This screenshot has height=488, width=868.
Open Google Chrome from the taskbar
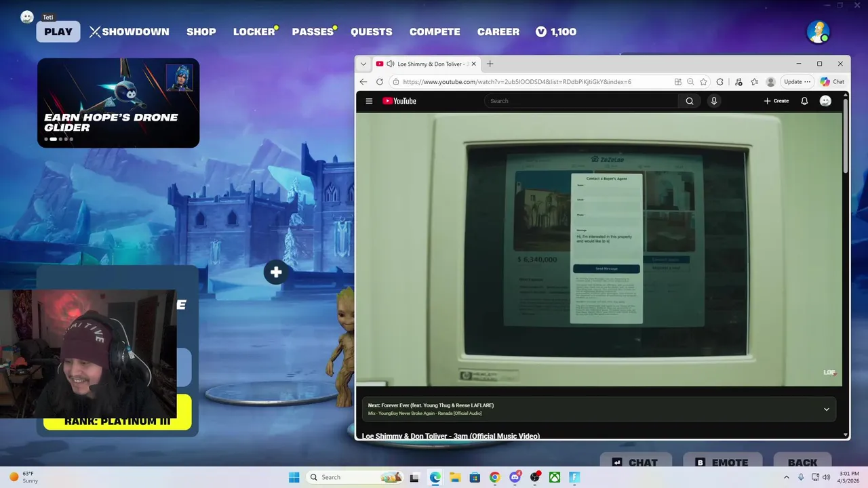(494, 477)
